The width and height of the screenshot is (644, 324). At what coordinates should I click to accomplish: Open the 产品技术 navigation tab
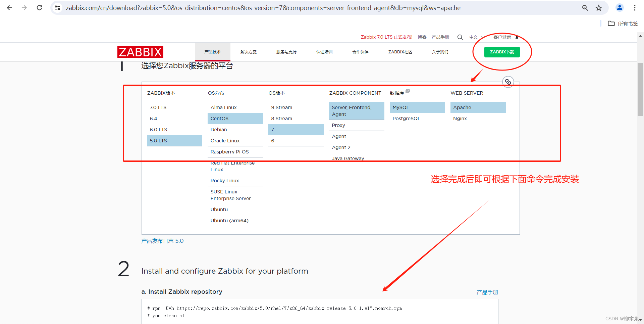(x=213, y=52)
